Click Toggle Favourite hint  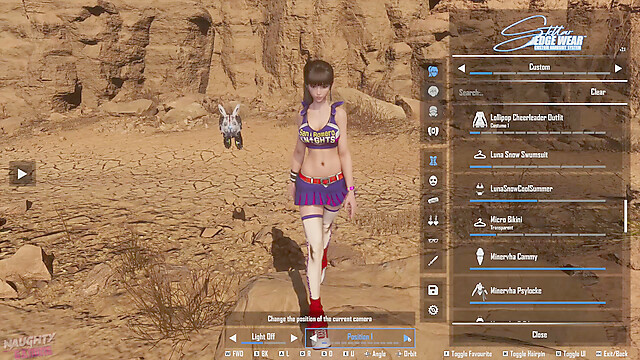[468, 354]
